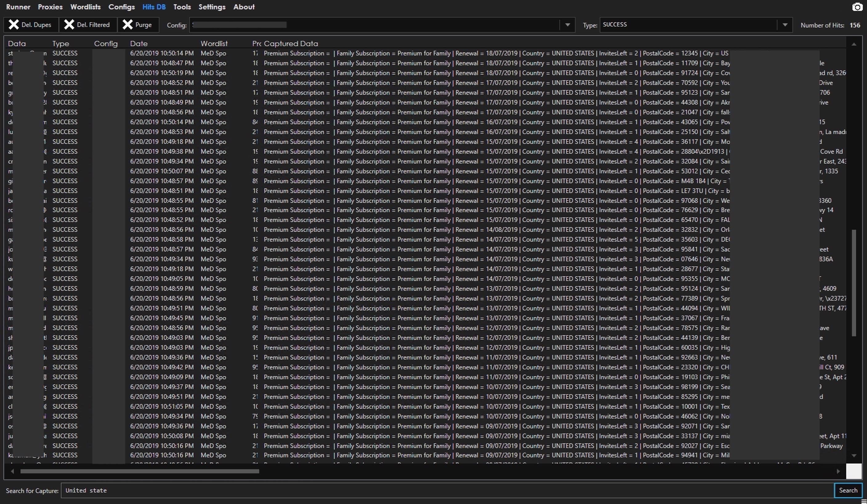
Task: Sort by the Date column header
Action: (x=139, y=44)
